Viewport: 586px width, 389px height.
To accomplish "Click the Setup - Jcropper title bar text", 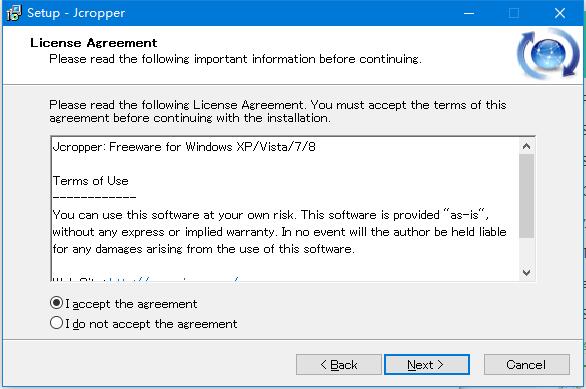I will 76,13.
